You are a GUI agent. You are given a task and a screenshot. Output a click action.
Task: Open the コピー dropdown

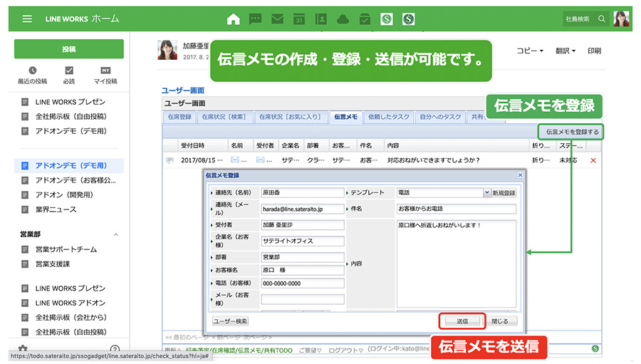[530, 51]
